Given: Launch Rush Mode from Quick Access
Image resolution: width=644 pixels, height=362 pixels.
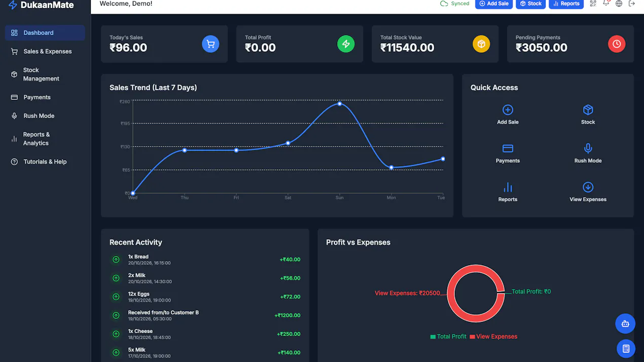Looking at the screenshot, I should coord(588,153).
